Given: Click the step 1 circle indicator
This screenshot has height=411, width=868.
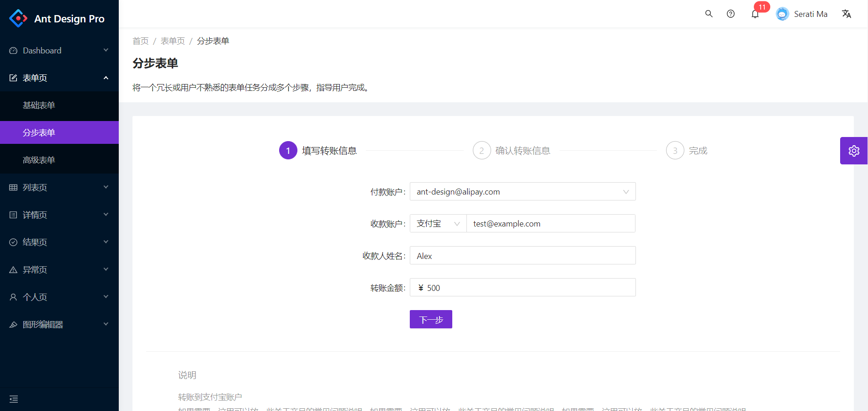Looking at the screenshot, I should [x=288, y=150].
